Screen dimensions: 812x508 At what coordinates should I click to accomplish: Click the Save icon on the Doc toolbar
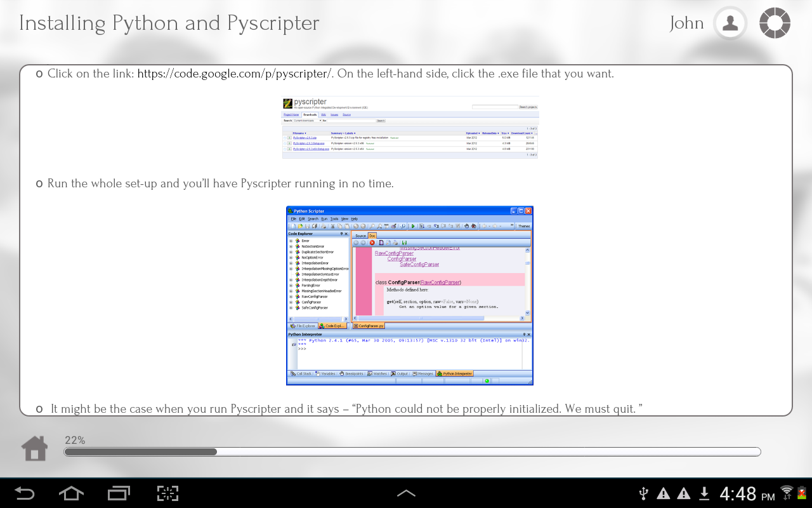405,243
